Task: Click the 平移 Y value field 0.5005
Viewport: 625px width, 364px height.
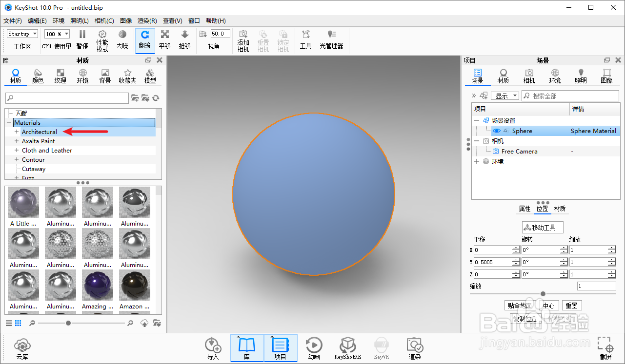Action: pos(493,262)
